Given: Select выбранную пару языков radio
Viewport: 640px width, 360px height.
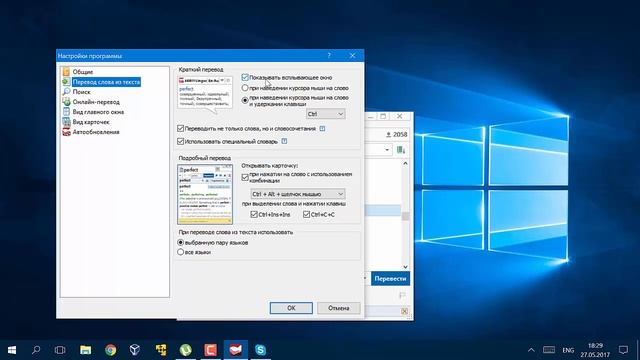Looking at the screenshot, I should tap(180, 242).
